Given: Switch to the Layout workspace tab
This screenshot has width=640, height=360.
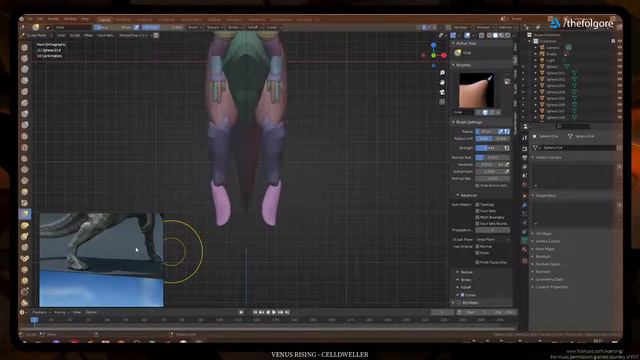Looking at the screenshot, I should [x=104, y=19].
